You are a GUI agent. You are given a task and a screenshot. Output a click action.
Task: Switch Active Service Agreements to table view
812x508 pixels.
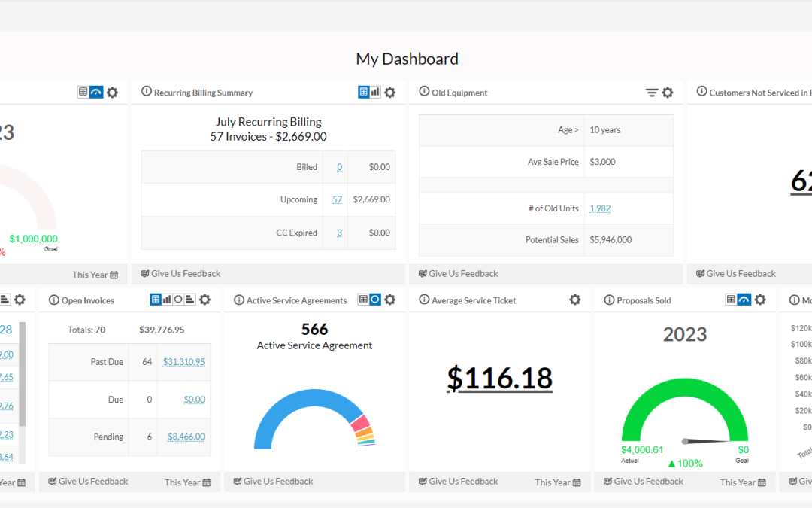363,299
